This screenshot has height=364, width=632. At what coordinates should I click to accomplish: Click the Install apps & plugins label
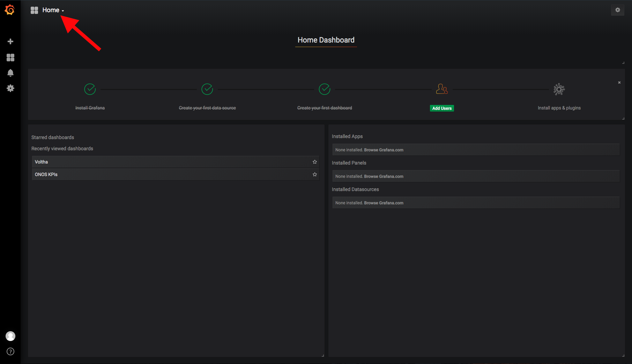tap(559, 108)
